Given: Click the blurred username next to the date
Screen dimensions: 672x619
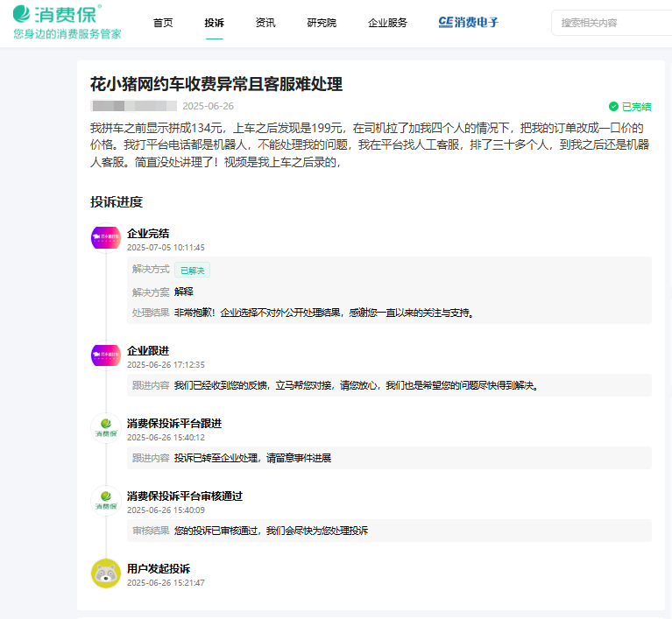Looking at the screenshot, I should coord(134,106).
